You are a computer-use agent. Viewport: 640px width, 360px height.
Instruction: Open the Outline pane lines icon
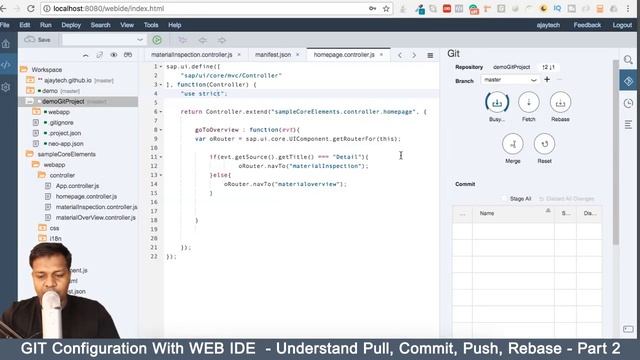click(628, 124)
